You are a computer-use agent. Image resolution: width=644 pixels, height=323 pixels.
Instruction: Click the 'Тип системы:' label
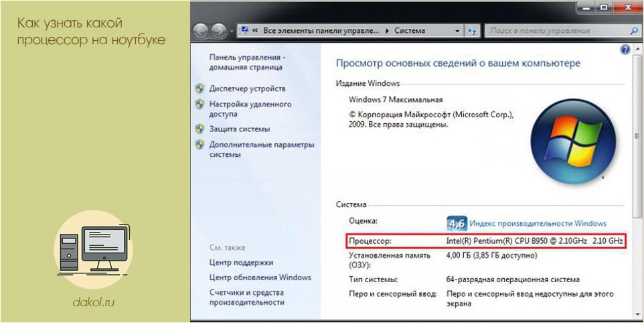373,279
